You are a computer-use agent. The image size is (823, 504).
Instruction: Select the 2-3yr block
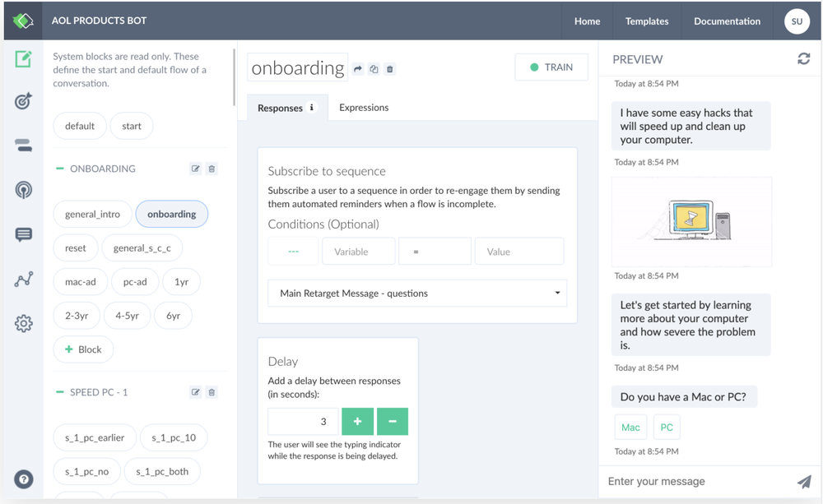tap(77, 316)
